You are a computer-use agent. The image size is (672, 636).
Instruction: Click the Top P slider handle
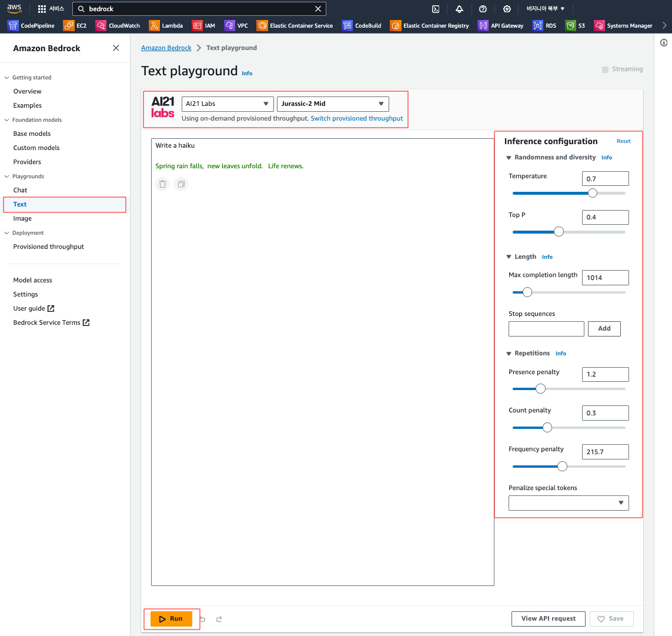coord(559,232)
